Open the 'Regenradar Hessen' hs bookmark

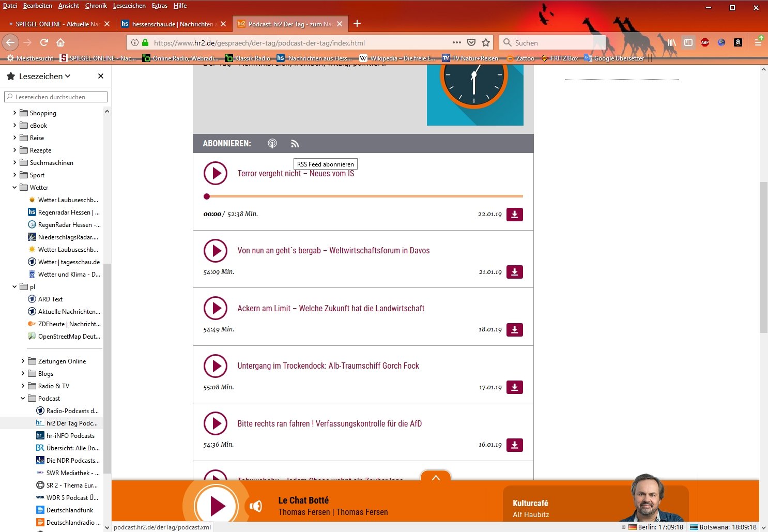coord(64,212)
